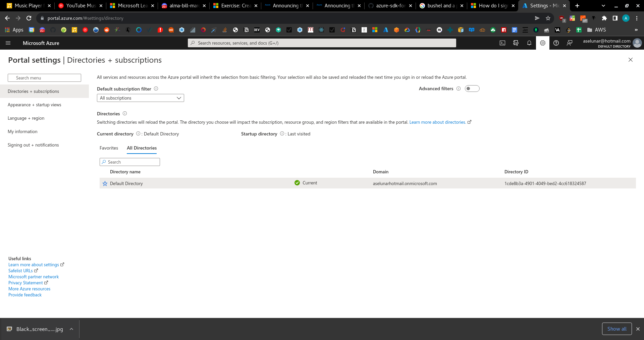
Task: Switch to the Favorites tab
Action: [109, 148]
